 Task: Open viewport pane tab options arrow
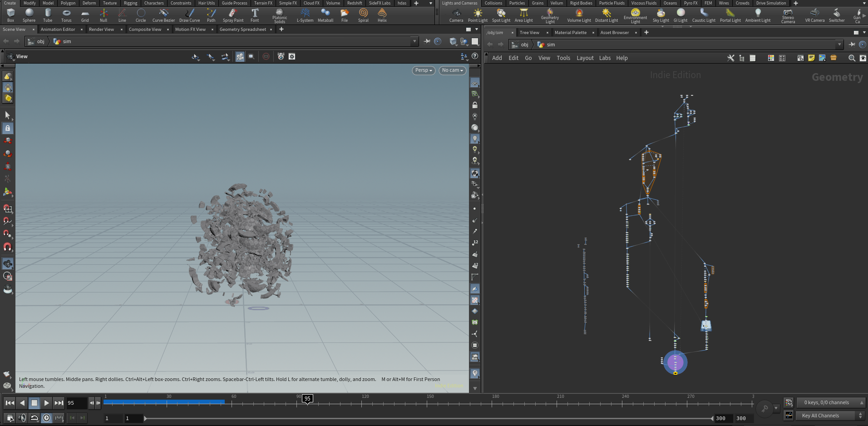477,29
